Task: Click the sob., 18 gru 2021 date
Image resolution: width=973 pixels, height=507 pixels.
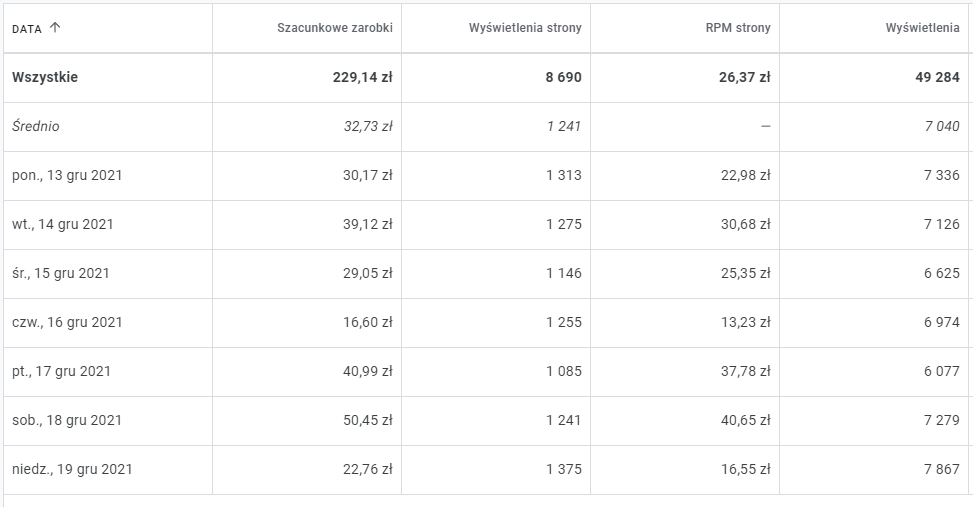Action: coord(66,421)
